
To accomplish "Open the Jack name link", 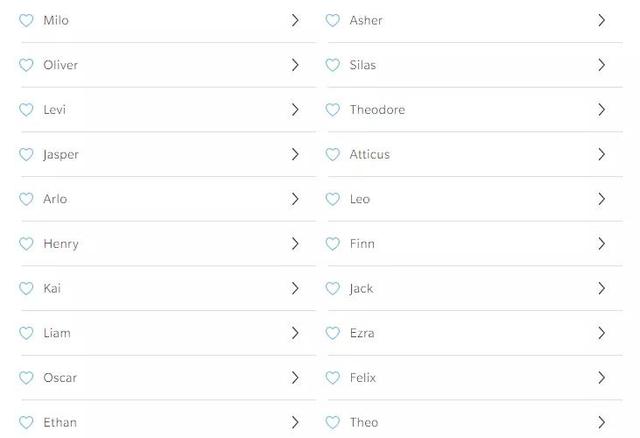I will pyautogui.click(x=361, y=289).
